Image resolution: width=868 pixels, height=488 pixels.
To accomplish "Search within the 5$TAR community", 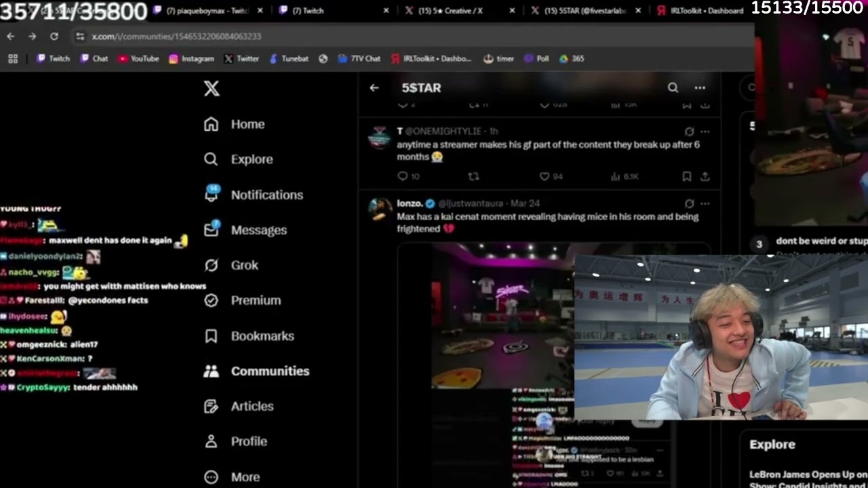I will 673,87.
